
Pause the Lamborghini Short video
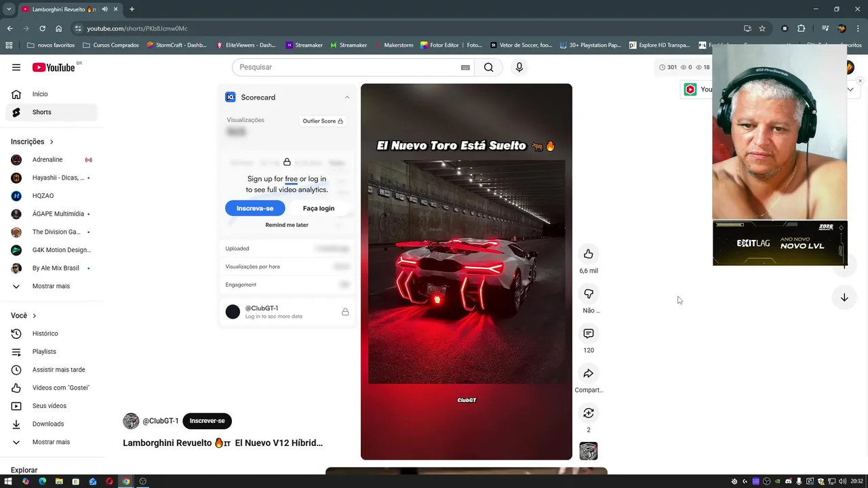(x=467, y=271)
